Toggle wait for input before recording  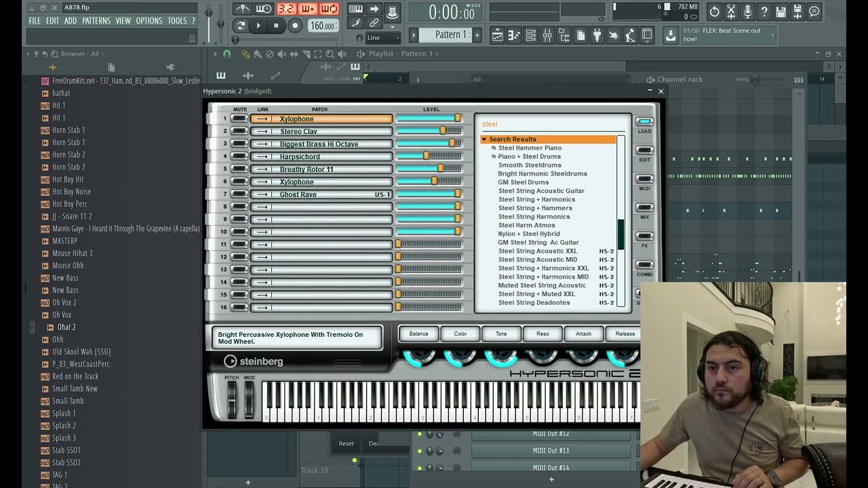(x=264, y=9)
